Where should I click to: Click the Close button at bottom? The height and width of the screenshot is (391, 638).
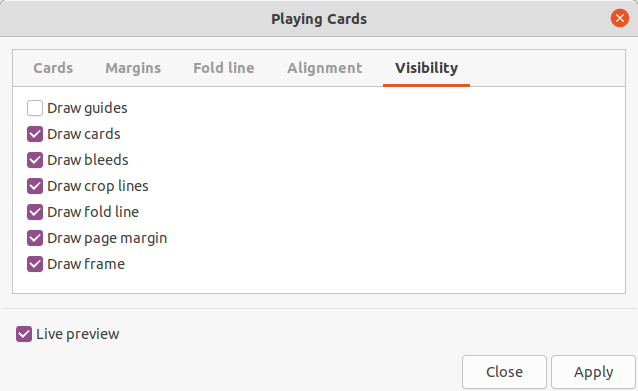pyautogui.click(x=504, y=372)
